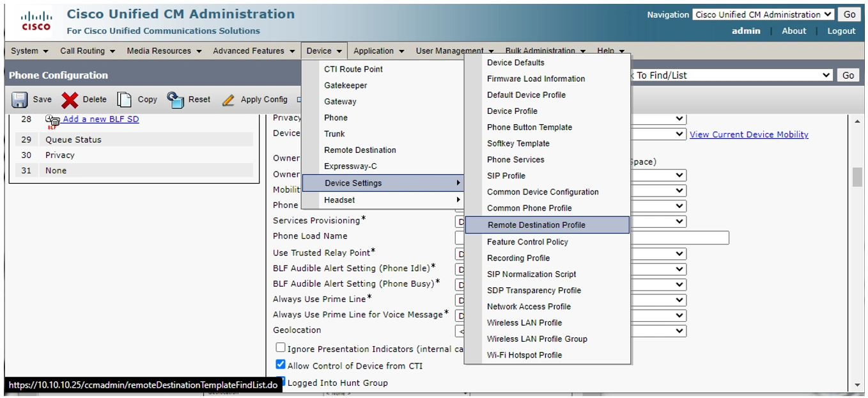Select Remote Destination from the Device menu
Screen dimensions: 868x398
click(360, 150)
